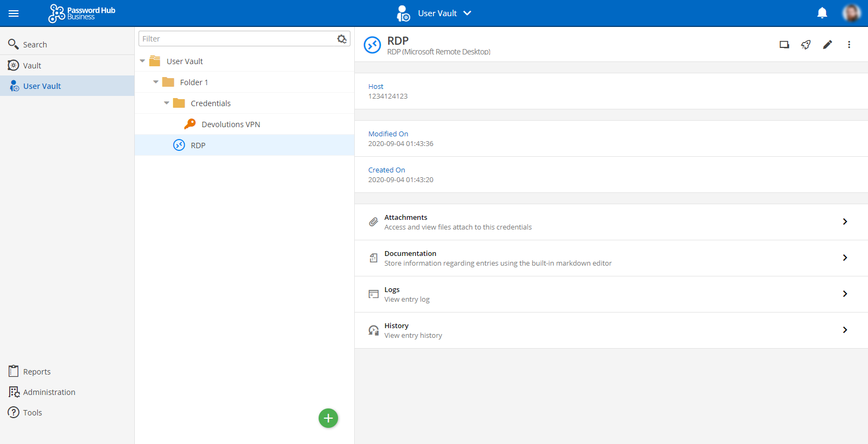Viewport: 868px width, 444px height.
Task: Click the Logs window icon
Action: (373, 294)
